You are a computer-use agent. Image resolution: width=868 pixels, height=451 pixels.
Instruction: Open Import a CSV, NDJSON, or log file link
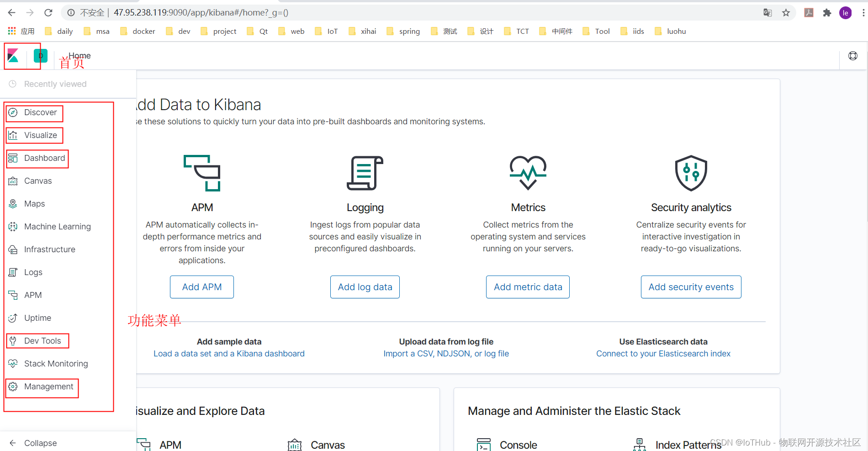pyautogui.click(x=446, y=354)
